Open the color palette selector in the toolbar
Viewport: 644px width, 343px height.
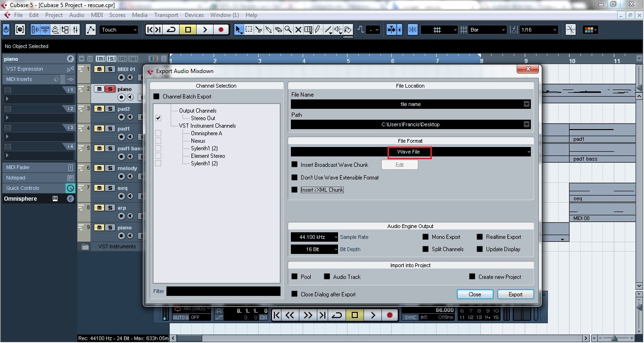pyautogui.click(x=591, y=29)
